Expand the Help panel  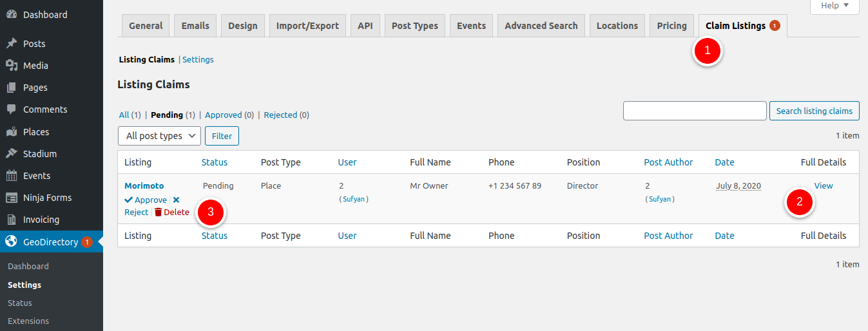click(834, 6)
